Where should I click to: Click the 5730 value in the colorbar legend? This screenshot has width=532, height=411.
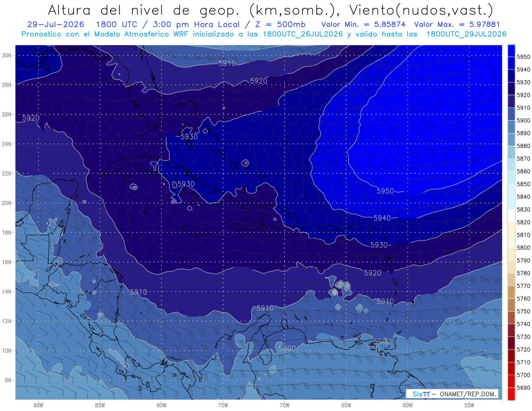coord(523,337)
